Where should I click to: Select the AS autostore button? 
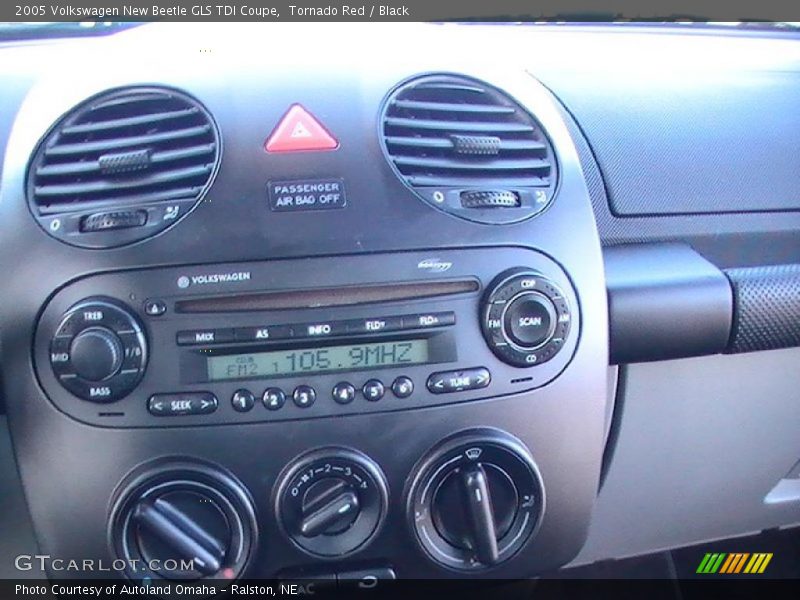click(262, 334)
